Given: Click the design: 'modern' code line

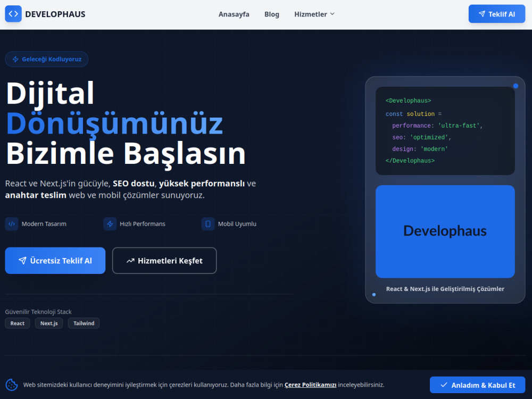Looking at the screenshot, I should coord(420,149).
